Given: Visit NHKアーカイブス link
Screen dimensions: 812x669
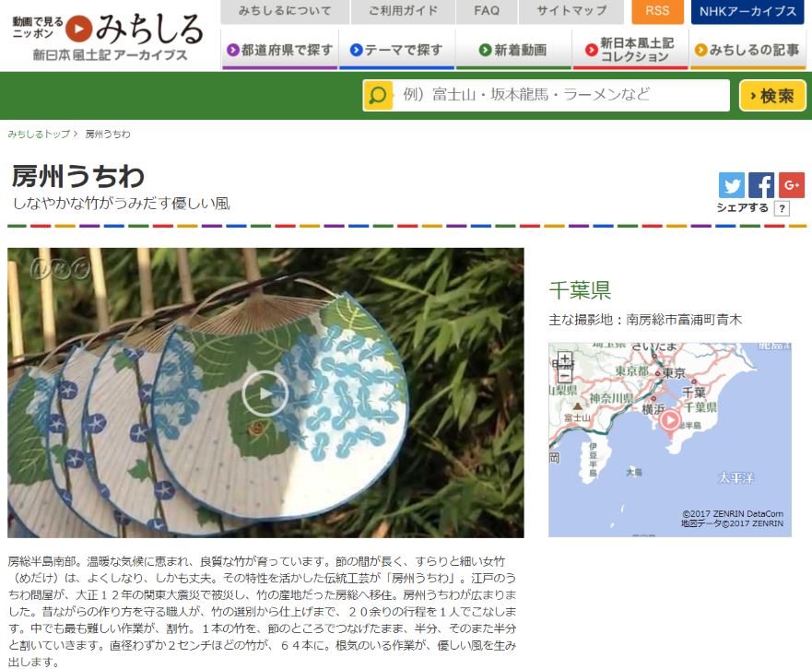Looking at the screenshot, I should point(747,11).
